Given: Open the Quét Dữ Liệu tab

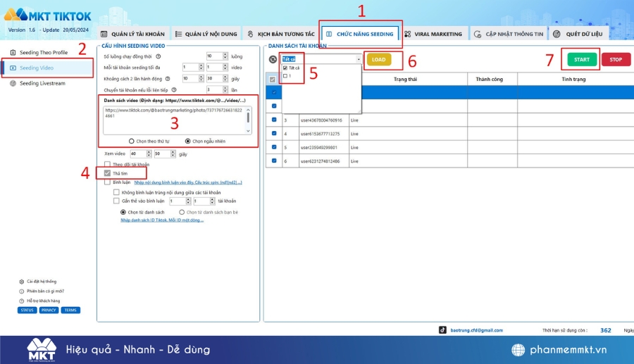Looking at the screenshot, I should coord(578,34).
